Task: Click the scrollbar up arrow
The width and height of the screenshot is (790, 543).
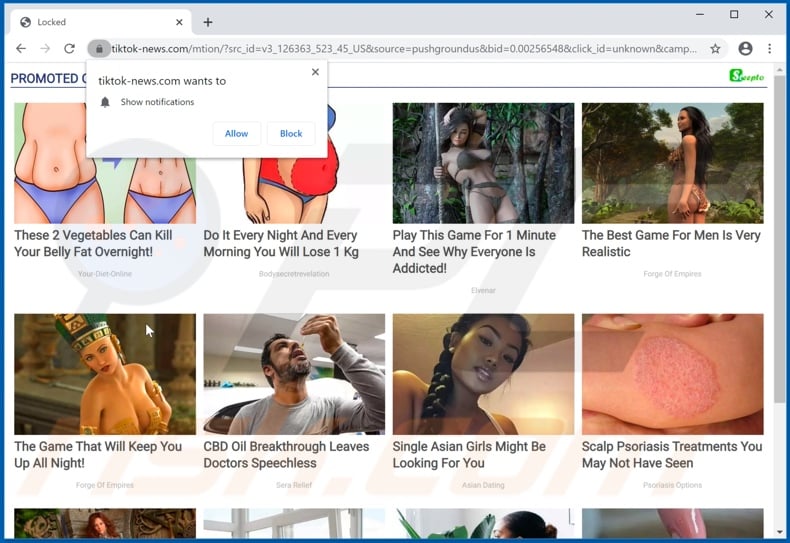Action: pyautogui.click(x=779, y=69)
